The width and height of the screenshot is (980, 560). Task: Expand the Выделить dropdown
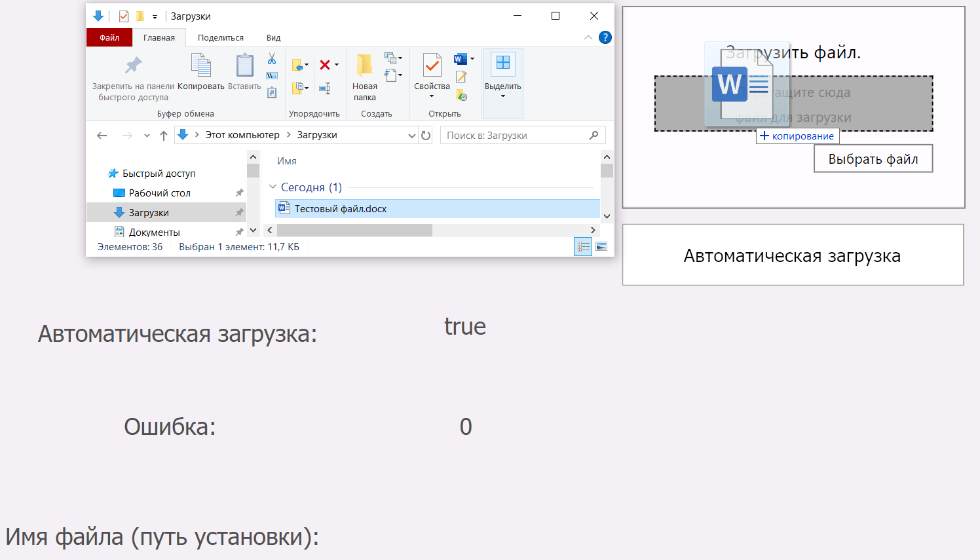point(503,96)
